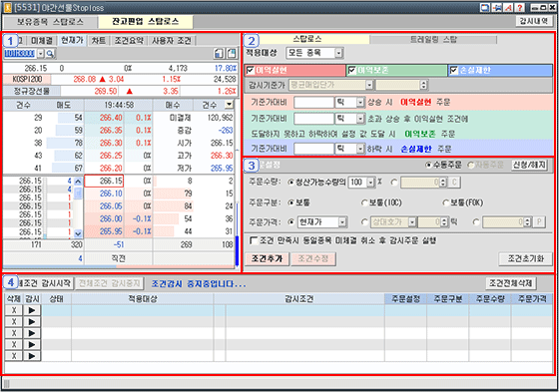Click the 조건추가 button
This screenshot has width=559, height=392.
click(268, 258)
